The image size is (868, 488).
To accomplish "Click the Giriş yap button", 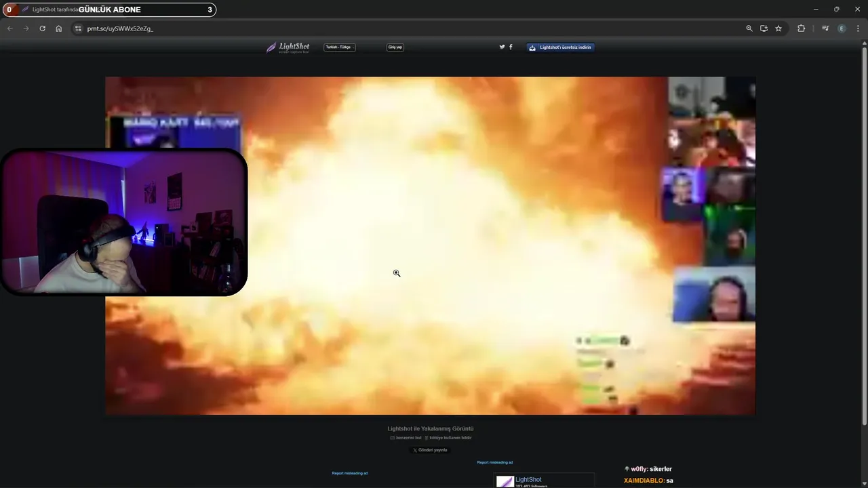I will tap(395, 47).
